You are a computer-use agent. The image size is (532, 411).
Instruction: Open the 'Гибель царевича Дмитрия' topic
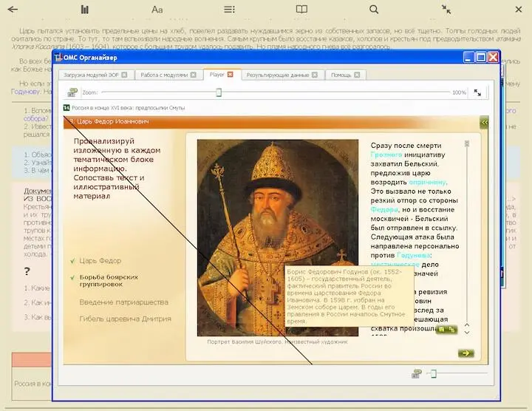125,319
